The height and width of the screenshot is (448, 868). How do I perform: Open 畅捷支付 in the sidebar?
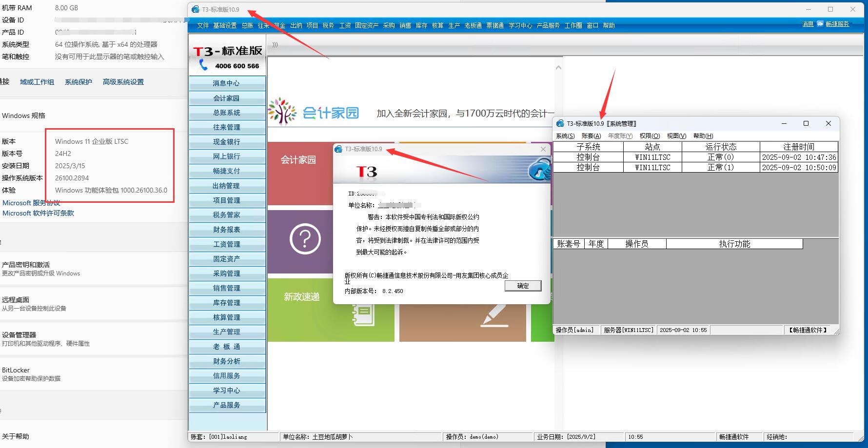pyautogui.click(x=227, y=171)
